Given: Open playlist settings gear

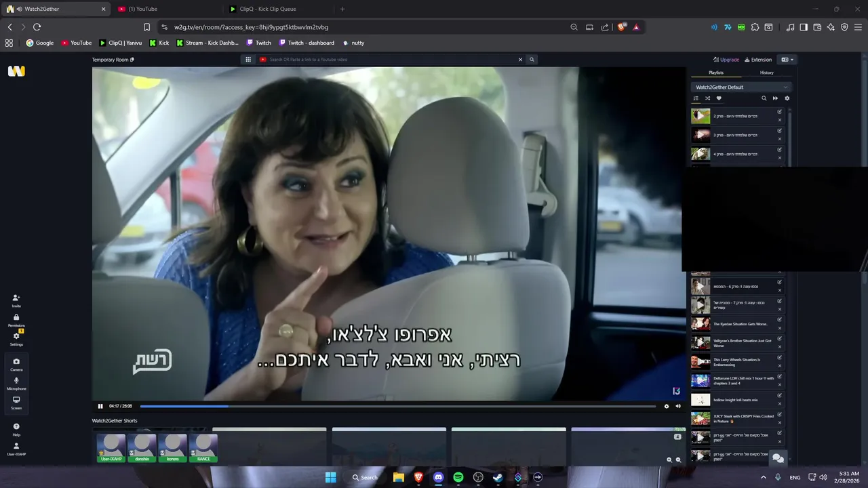Looking at the screenshot, I should coord(787,98).
